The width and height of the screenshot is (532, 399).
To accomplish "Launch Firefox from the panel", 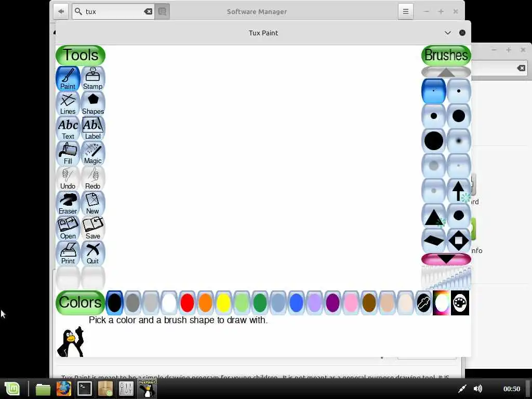I will 64,389.
